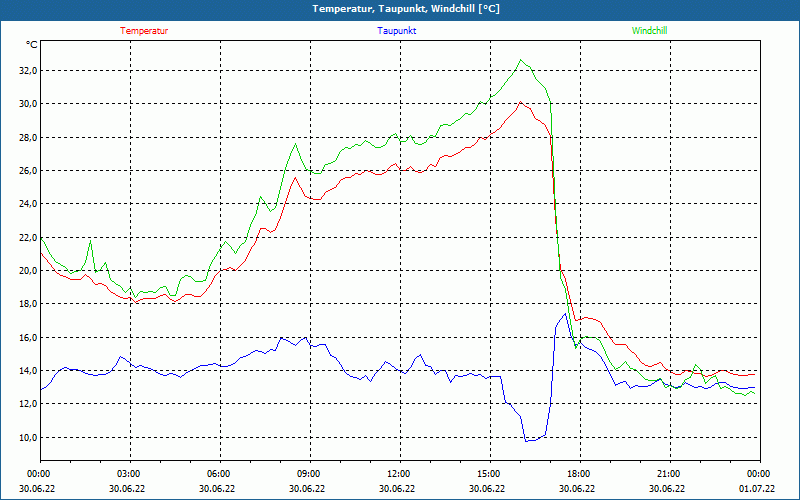Select the 12,0 y-axis value
Viewport: 800px width, 500px height.
point(28,404)
